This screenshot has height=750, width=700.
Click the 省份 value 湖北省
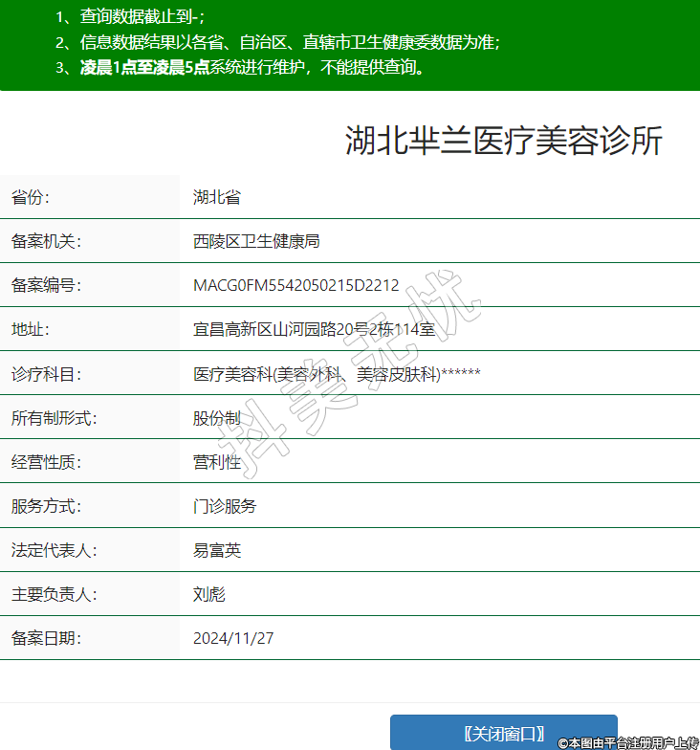tap(216, 198)
